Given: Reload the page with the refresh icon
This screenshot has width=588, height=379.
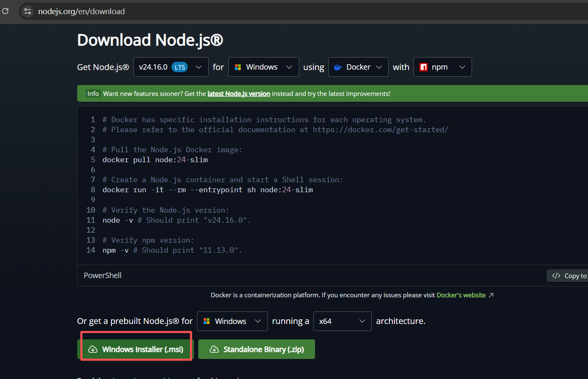Looking at the screenshot, I should pyautogui.click(x=5, y=11).
